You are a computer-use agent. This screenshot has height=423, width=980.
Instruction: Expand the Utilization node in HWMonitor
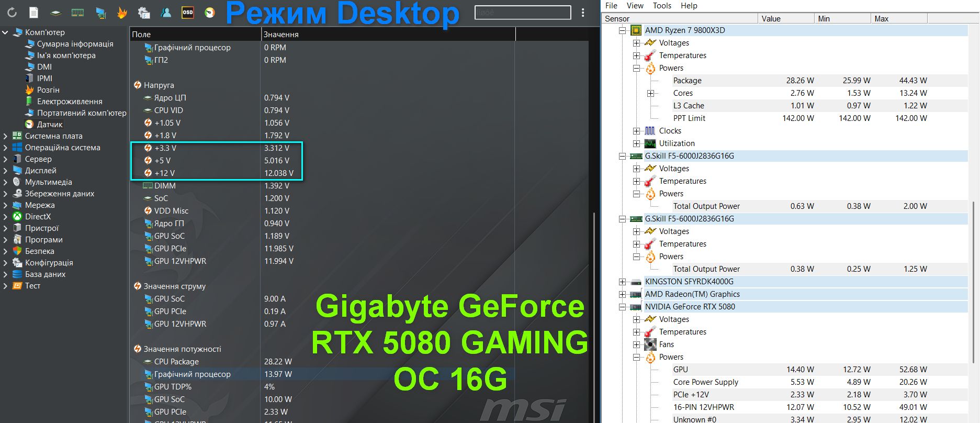[x=636, y=143]
